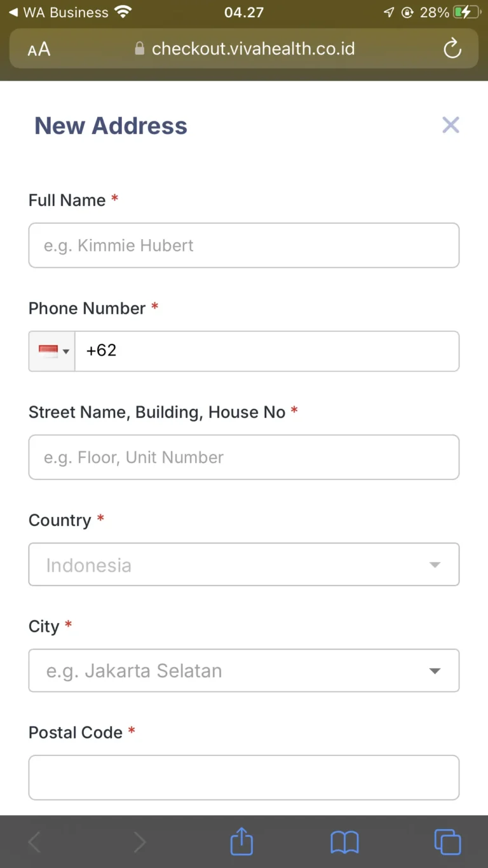This screenshot has height=868, width=488.
Task: Tap the battery indicator in status bar
Action: point(465,12)
